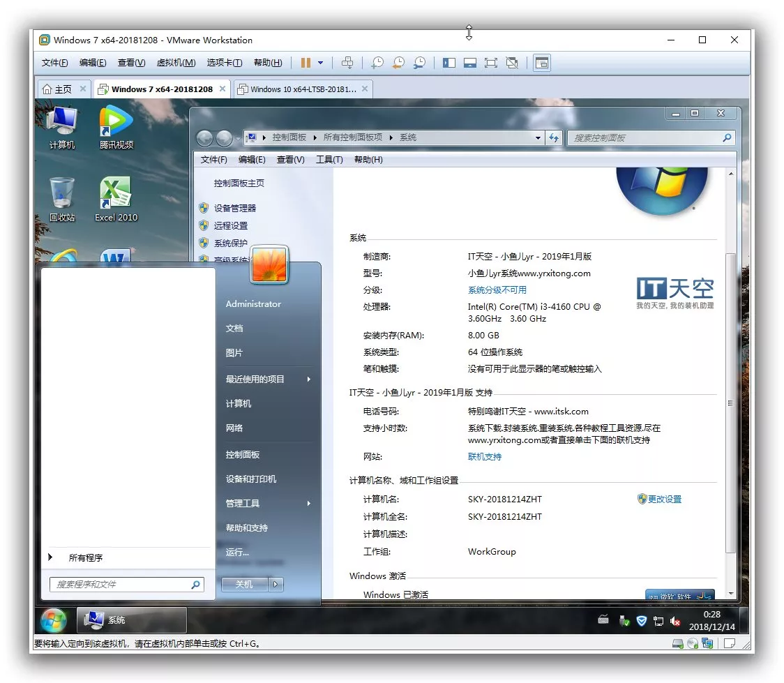This screenshot has height=683, width=784.
Task: Click the 联机支持 link
Action: [x=485, y=456]
